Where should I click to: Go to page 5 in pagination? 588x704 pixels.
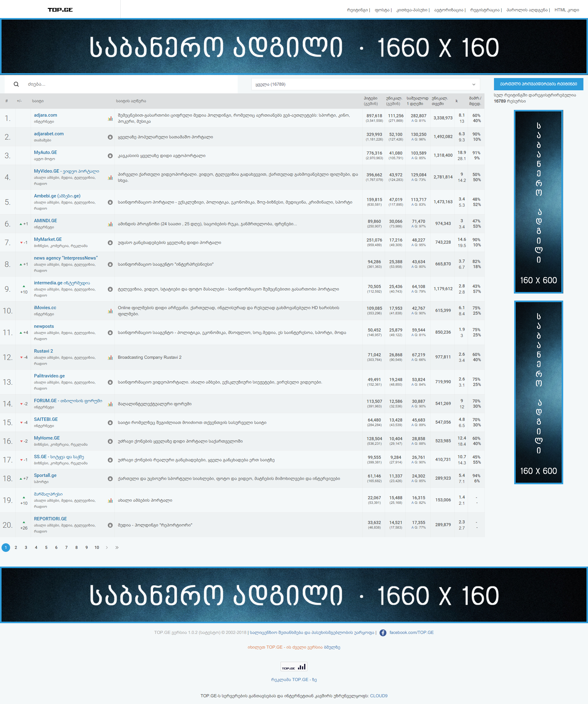click(x=46, y=548)
